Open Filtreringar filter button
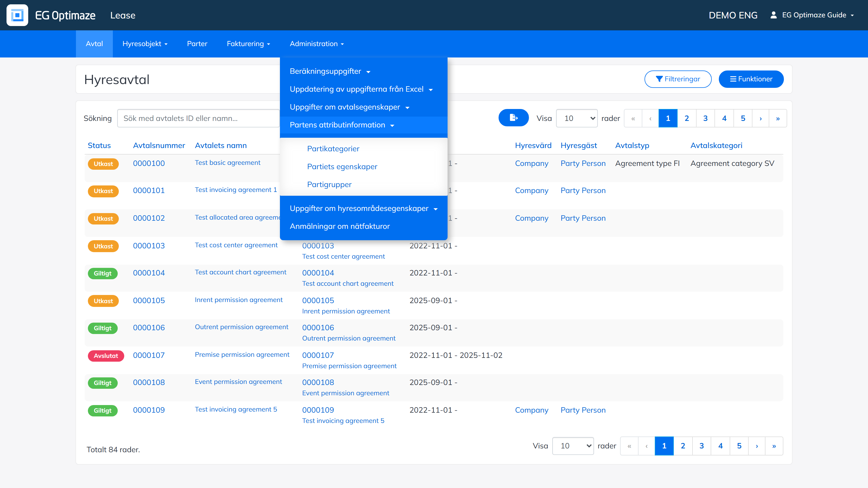868x488 pixels. click(x=678, y=79)
